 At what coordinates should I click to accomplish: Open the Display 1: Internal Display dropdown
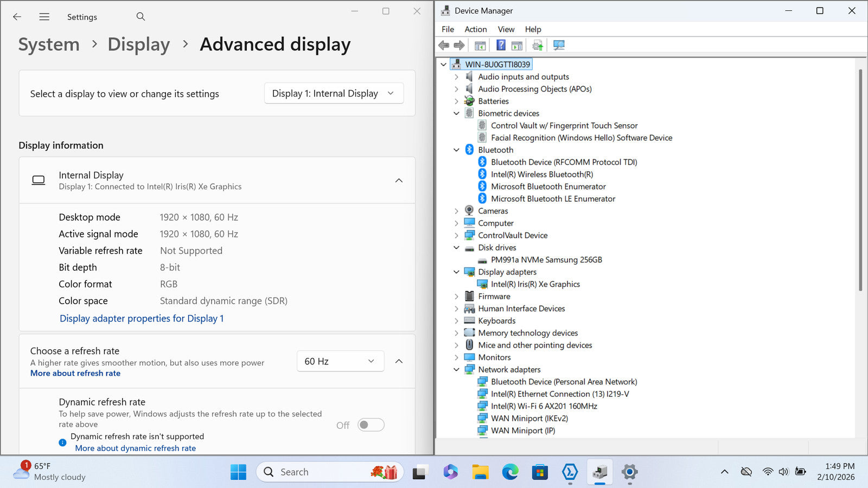click(334, 93)
